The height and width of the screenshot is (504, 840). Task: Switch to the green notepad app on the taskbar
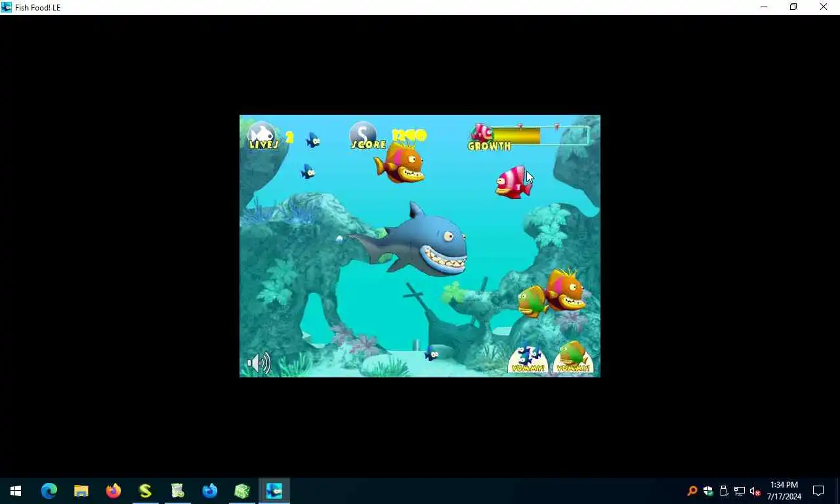[178, 491]
